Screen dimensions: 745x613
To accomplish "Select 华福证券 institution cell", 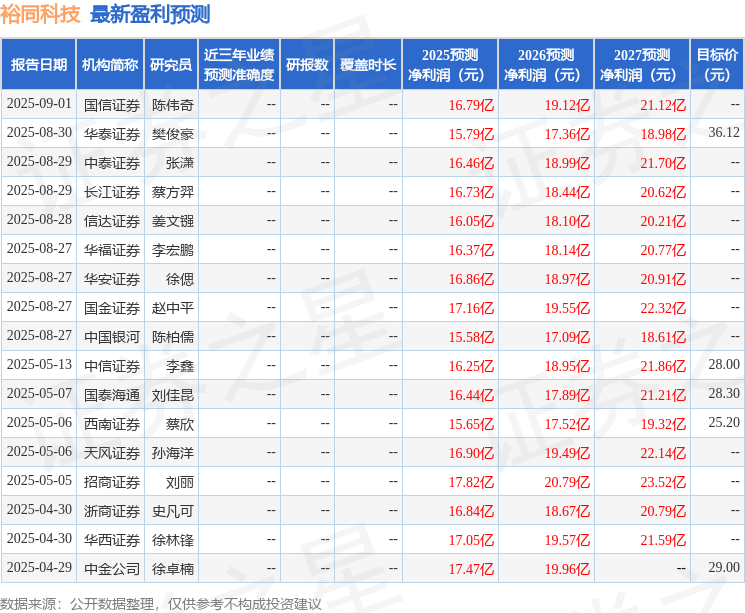I will [112, 249].
